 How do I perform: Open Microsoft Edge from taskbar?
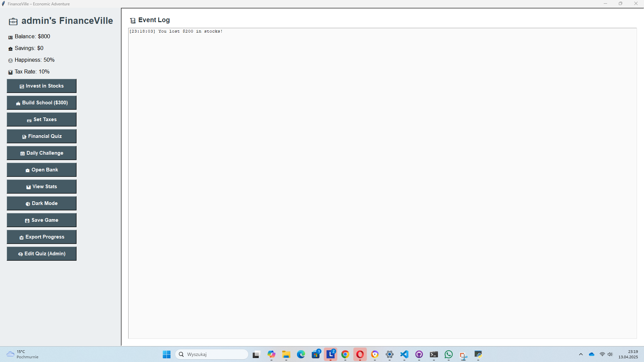pyautogui.click(x=301, y=354)
